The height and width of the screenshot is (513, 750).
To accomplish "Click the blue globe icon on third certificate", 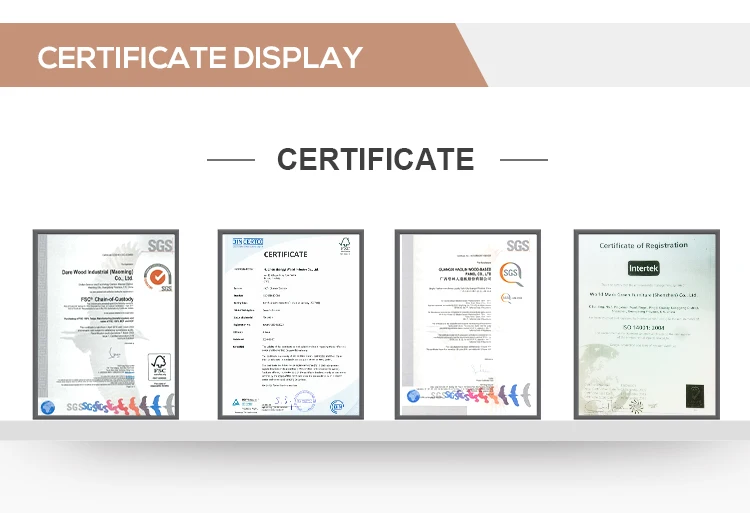I will coord(413,396).
